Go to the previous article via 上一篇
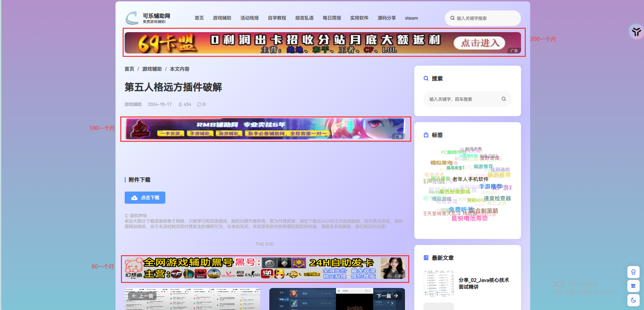This screenshot has height=310, width=644. pyautogui.click(x=142, y=296)
